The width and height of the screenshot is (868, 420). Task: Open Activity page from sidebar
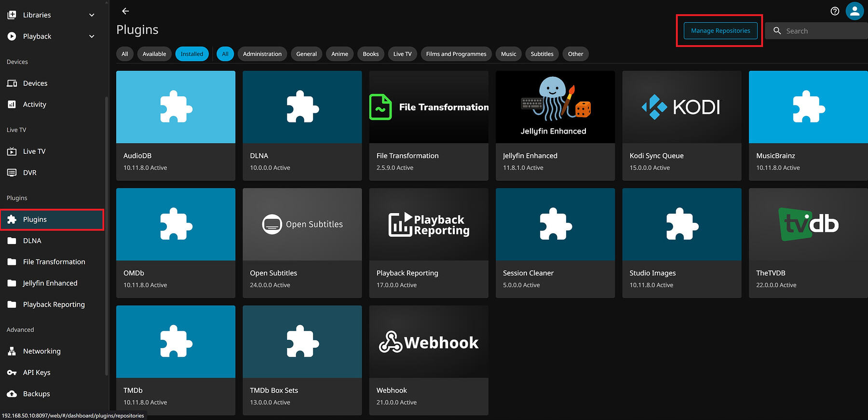[x=52, y=105]
